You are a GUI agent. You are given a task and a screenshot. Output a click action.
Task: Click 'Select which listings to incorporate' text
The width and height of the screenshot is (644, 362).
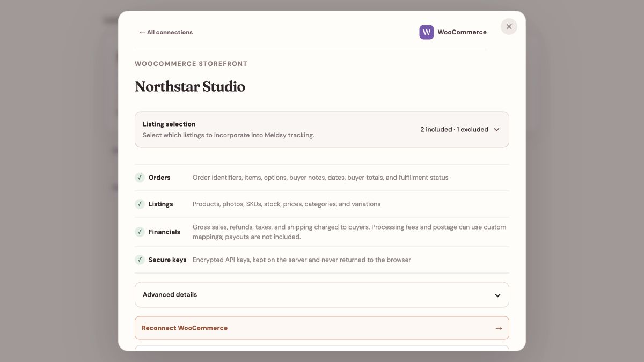[x=229, y=135]
